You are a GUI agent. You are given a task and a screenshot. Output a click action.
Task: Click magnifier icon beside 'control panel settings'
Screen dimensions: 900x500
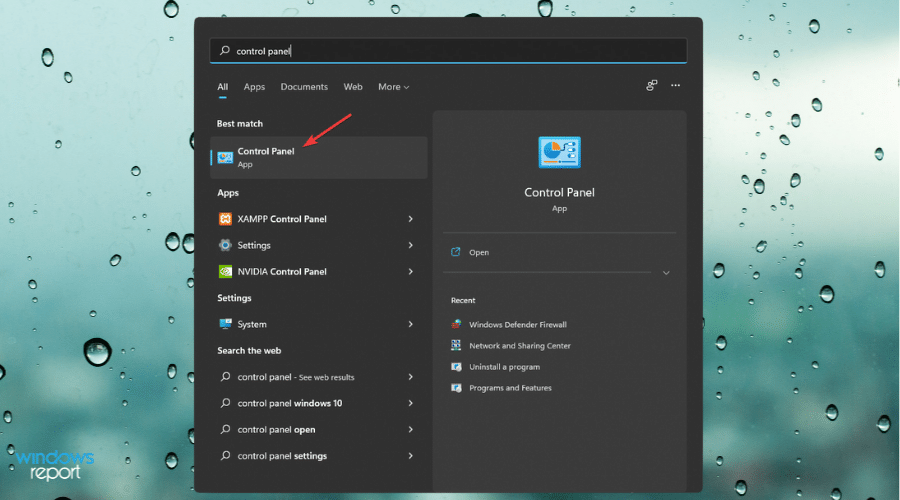pyautogui.click(x=226, y=456)
